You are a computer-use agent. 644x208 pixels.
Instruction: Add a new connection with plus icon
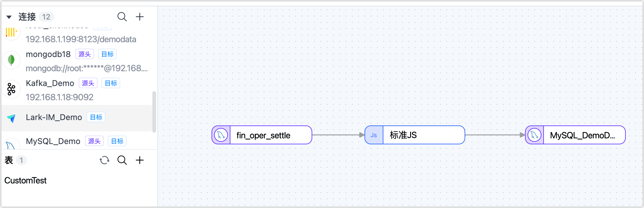click(140, 17)
